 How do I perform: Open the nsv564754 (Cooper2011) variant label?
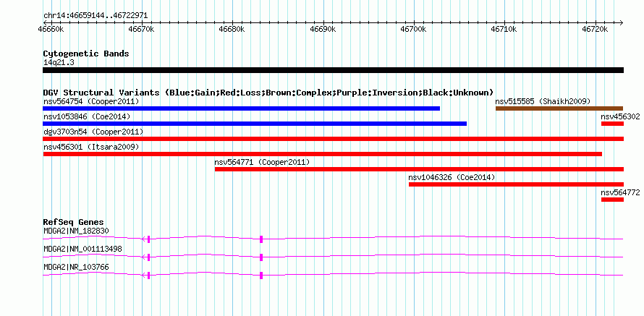pos(91,101)
